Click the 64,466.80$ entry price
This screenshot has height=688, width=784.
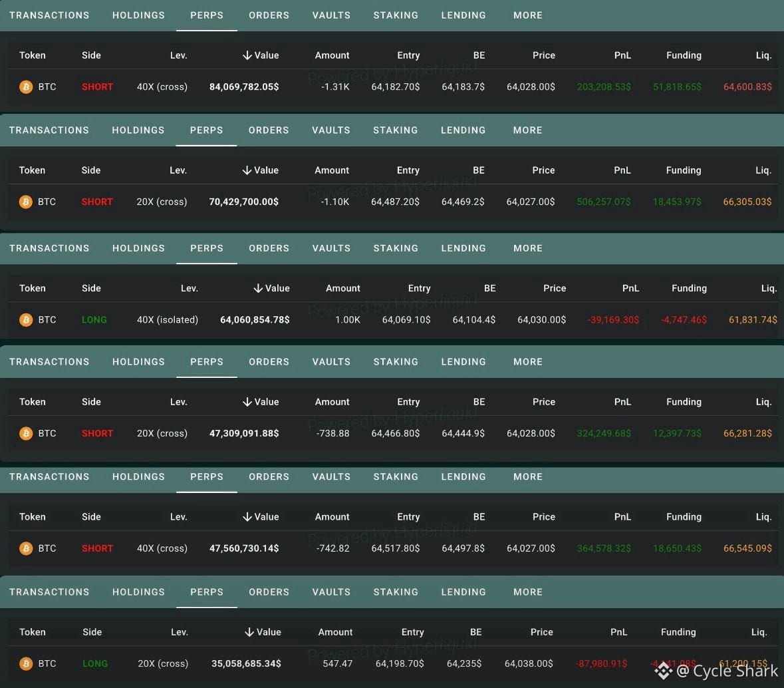point(396,433)
